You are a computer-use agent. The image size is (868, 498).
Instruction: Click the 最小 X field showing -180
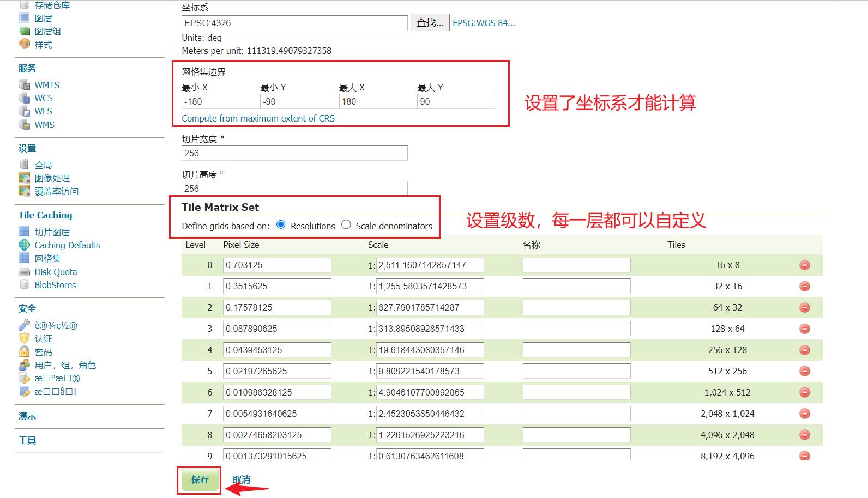[x=221, y=101]
